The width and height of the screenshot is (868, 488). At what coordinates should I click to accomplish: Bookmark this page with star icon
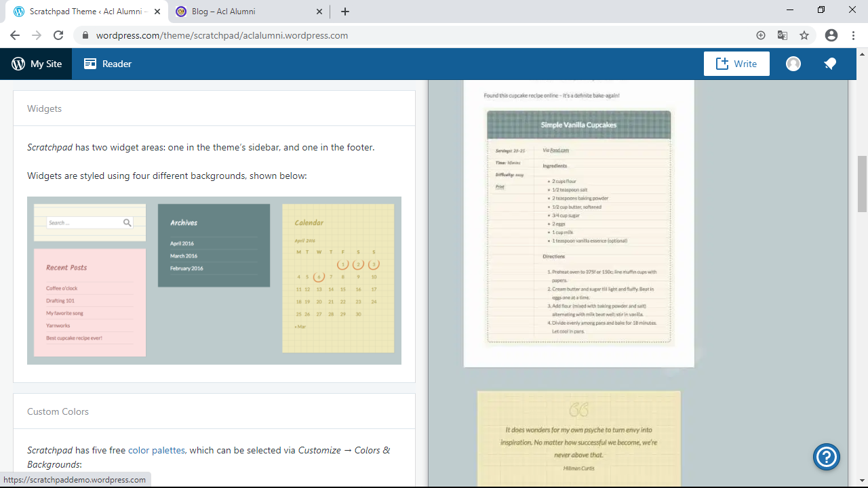point(804,35)
